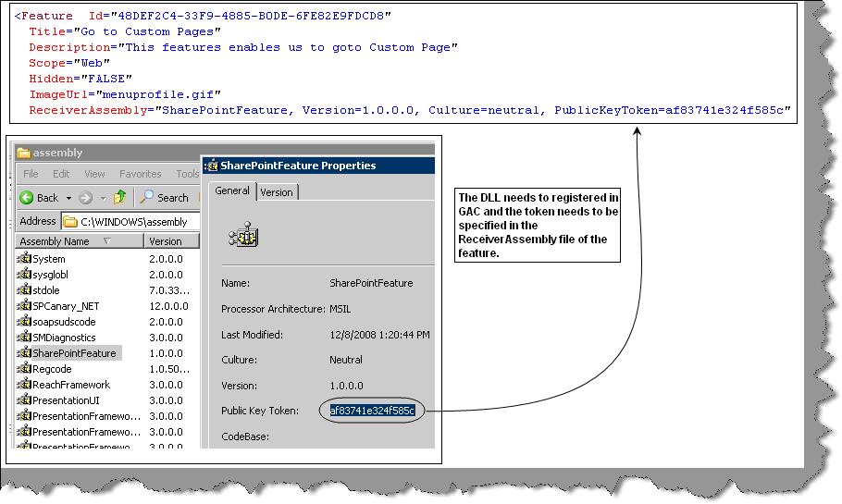Click the Back button in assembly window
Screen dimensions: 842x504
[39, 198]
